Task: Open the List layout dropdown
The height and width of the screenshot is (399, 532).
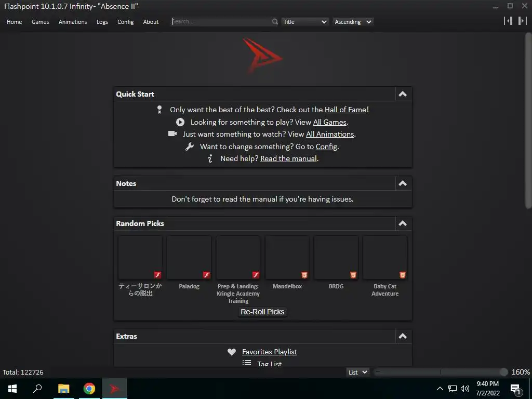Action: click(358, 372)
